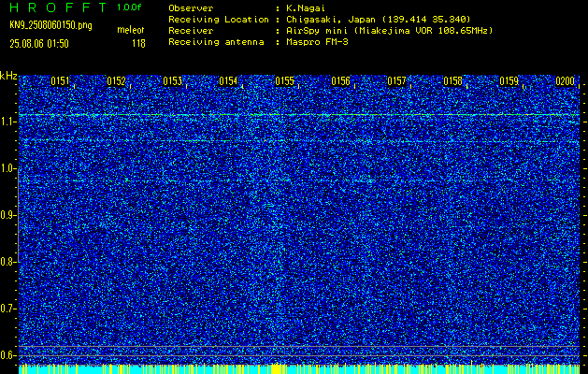
Task: Click time marker 0151
Action: 60,81
